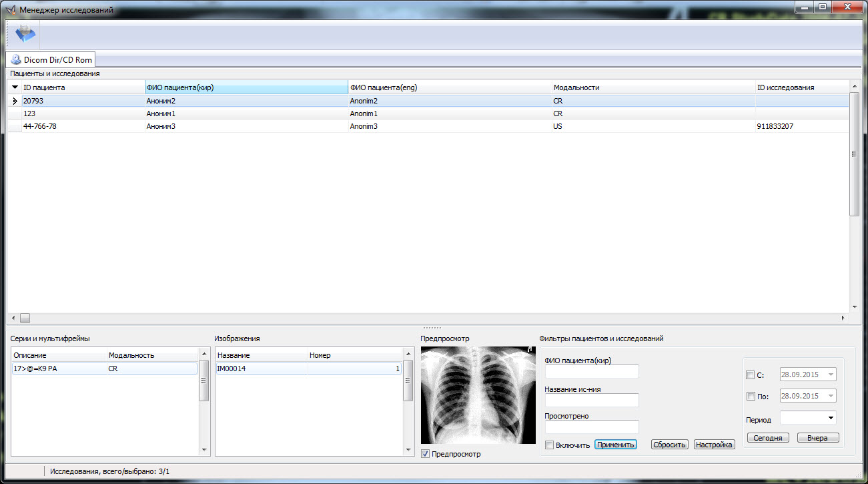
Task: Click the Anonim3 english name cell
Action: pyautogui.click(x=450, y=126)
